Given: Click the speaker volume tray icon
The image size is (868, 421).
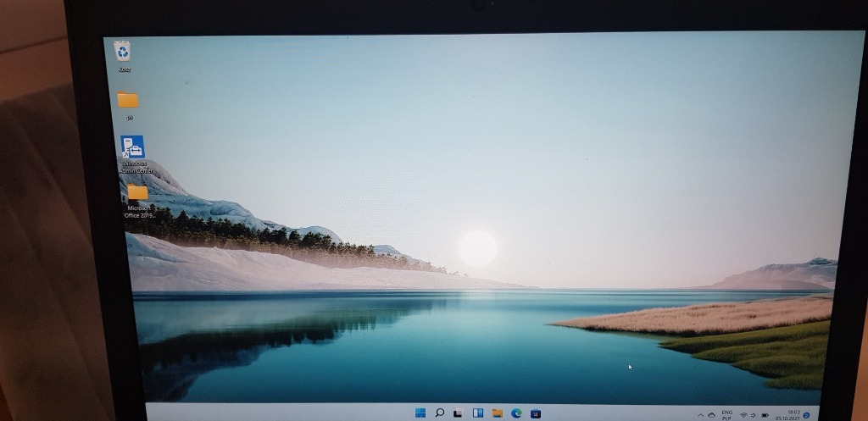Looking at the screenshot, I should [753, 415].
